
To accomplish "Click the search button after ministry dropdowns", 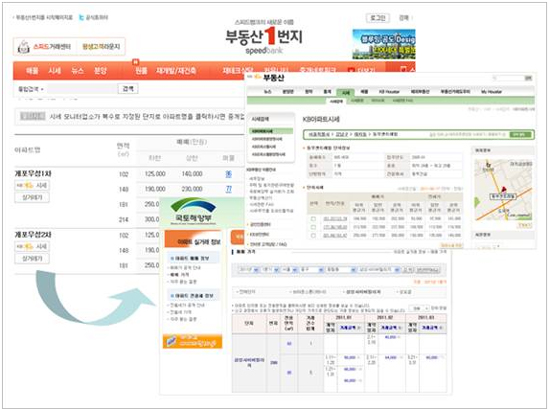I will [408, 270].
